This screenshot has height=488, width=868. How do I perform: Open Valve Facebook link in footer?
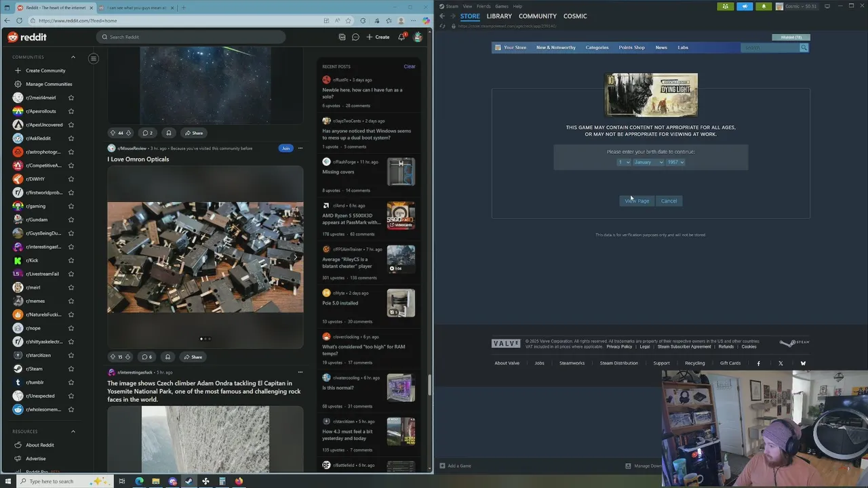coord(758,363)
